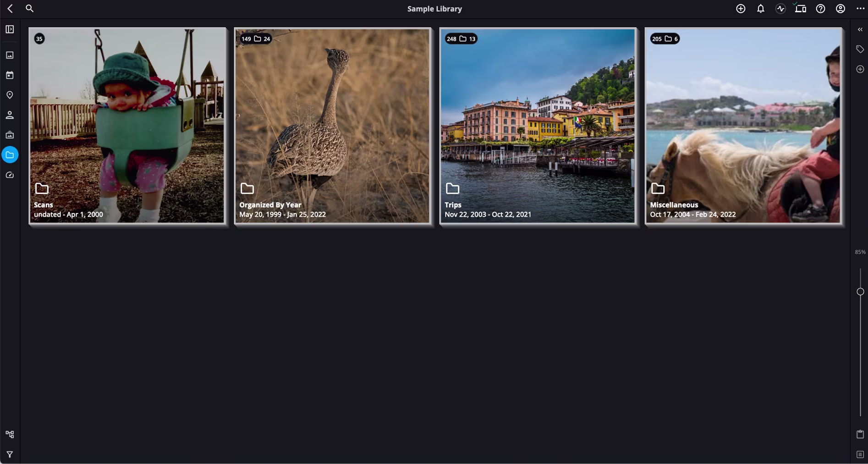This screenshot has height=464, width=868.
Task: Open the help question mark icon
Action: click(820, 9)
